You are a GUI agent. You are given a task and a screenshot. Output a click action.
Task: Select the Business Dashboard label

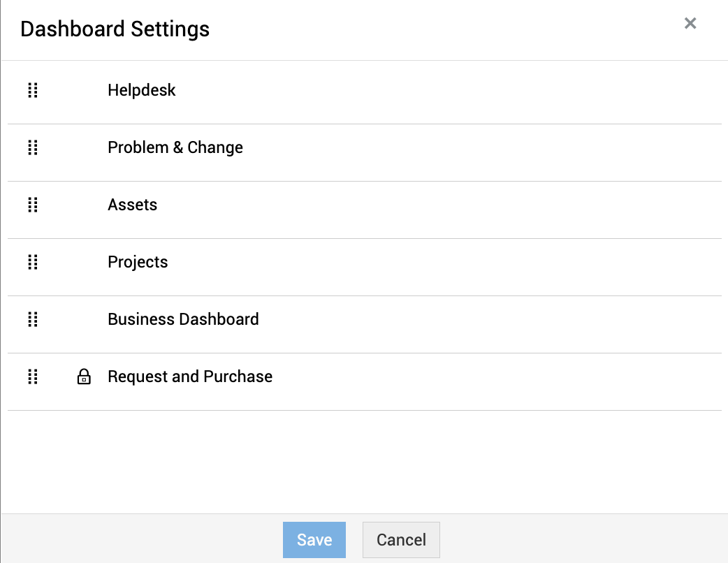pyautogui.click(x=183, y=319)
